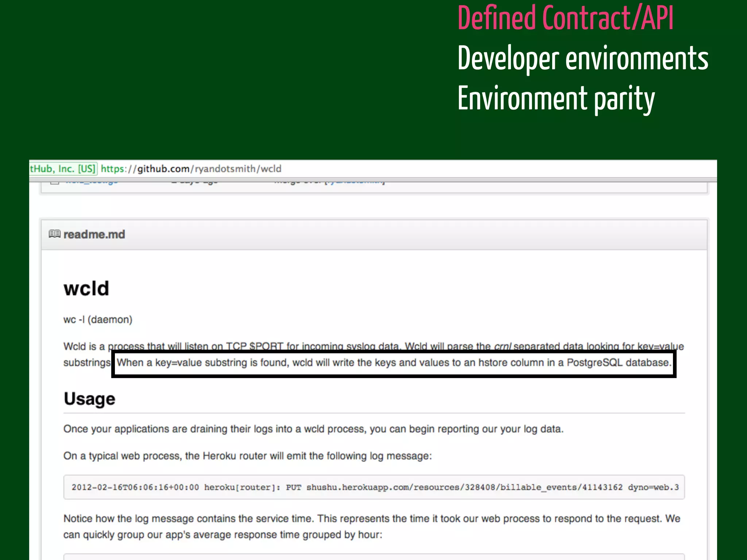
Task: Click the 'Environment parity' slide text
Action: coord(556,99)
